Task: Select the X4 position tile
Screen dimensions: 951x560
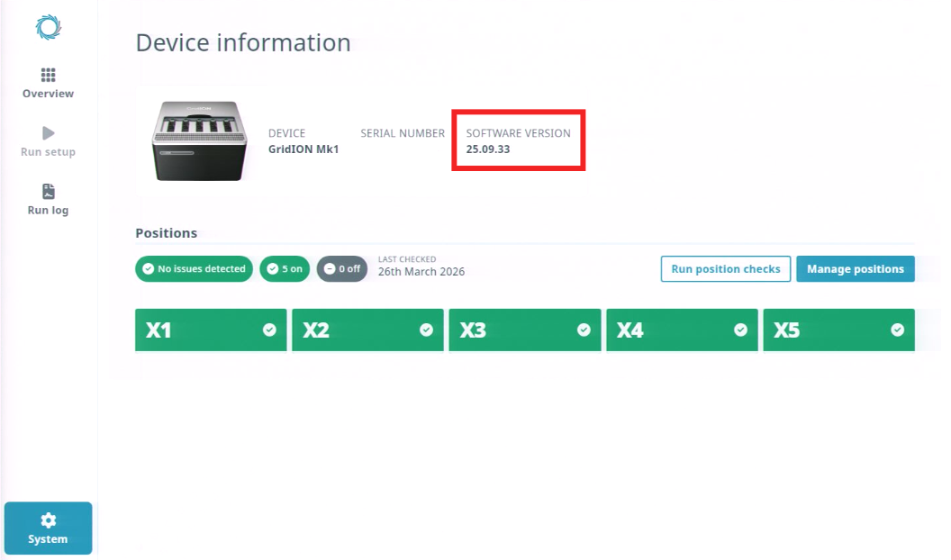Action: coord(683,330)
